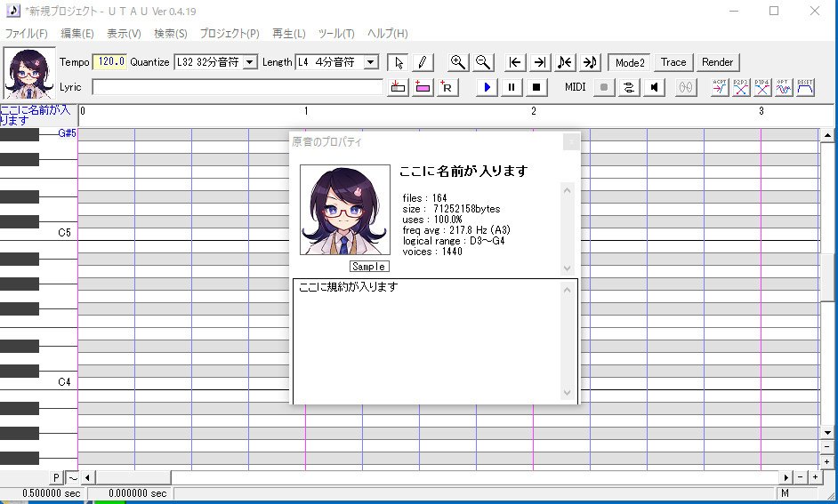Click horizontal zoom minus button

[800, 477]
